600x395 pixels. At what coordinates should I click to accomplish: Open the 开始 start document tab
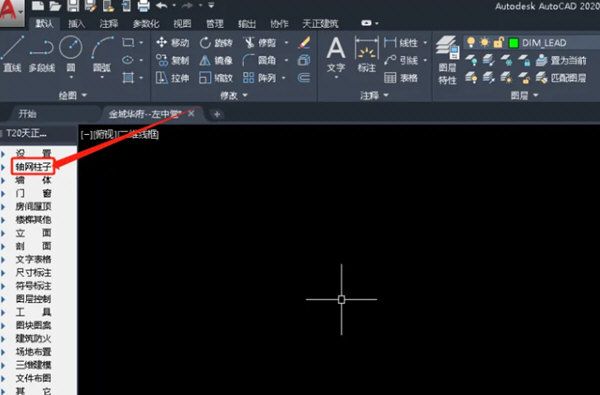28,114
